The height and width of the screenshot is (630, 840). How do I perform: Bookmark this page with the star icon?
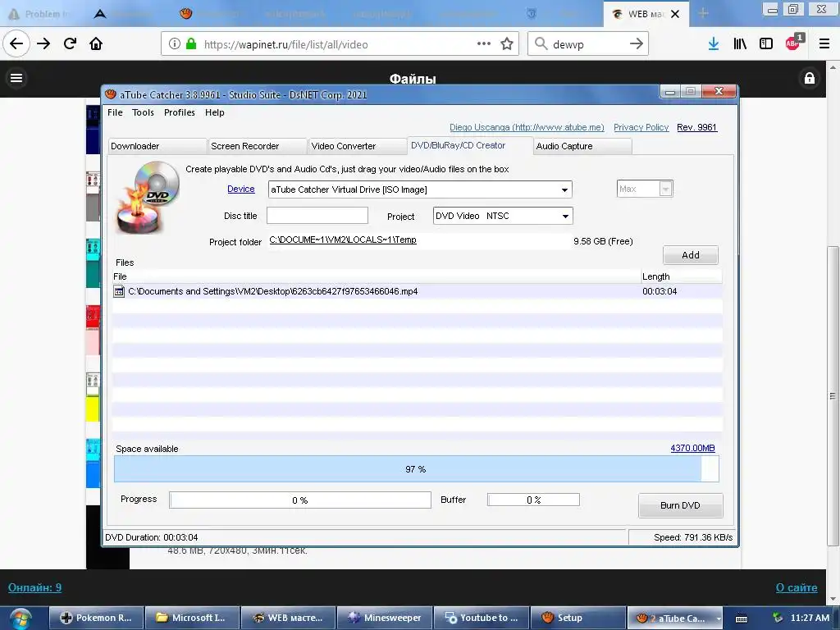(507, 44)
